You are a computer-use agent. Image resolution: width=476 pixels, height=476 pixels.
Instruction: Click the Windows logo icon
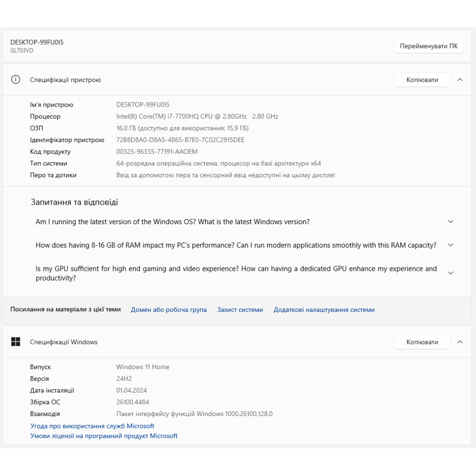click(16, 342)
